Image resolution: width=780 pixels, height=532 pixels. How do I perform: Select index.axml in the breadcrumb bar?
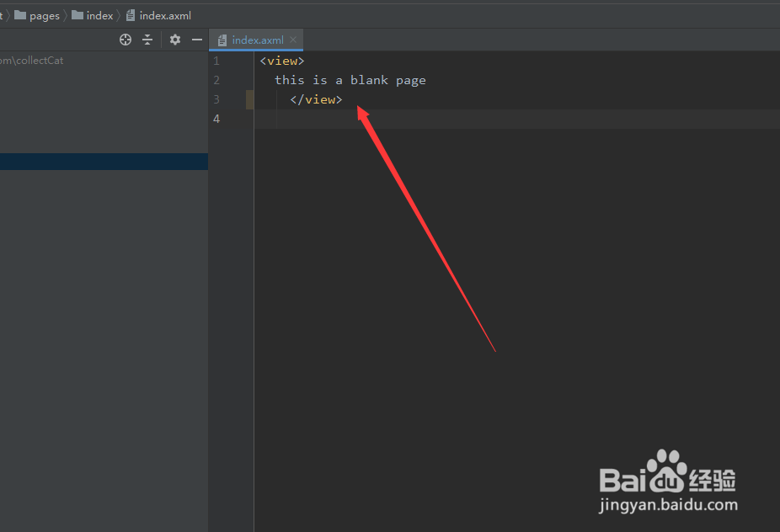pos(164,15)
